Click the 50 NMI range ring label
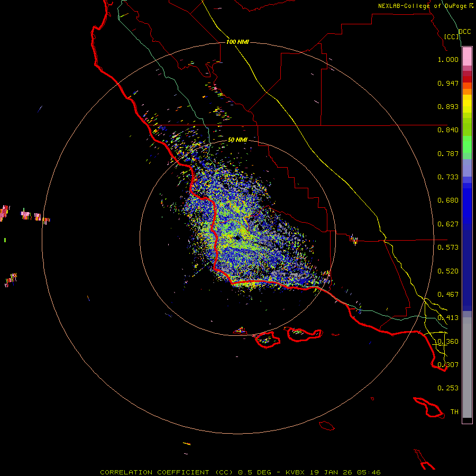The image size is (476, 476). (237, 140)
